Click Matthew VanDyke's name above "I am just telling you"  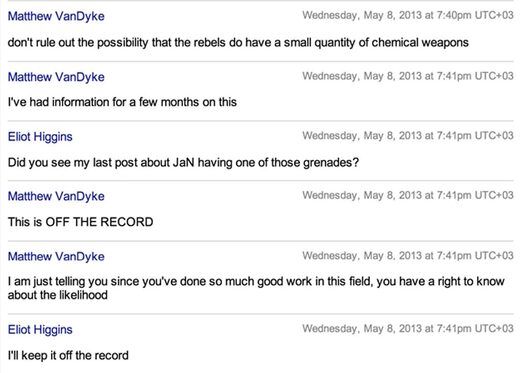(x=56, y=256)
